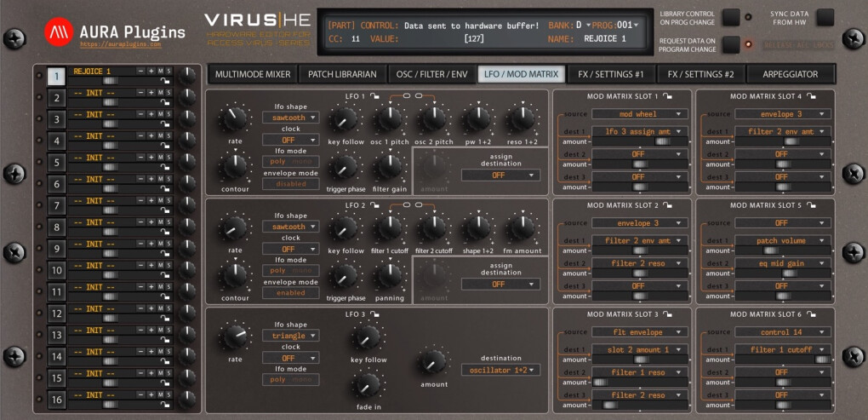Open LFO 3 shape triangle dropdown
The height and width of the screenshot is (420, 868).
[291, 336]
